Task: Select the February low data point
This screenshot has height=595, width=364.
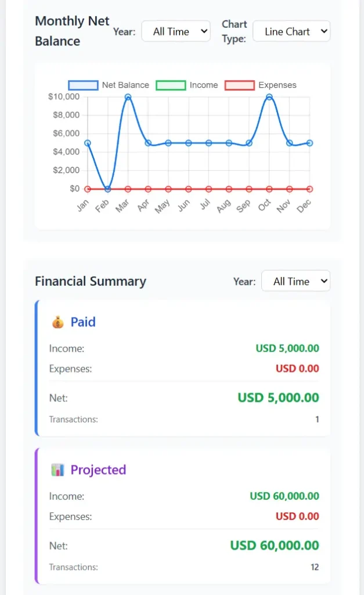Action: click(106, 188)
